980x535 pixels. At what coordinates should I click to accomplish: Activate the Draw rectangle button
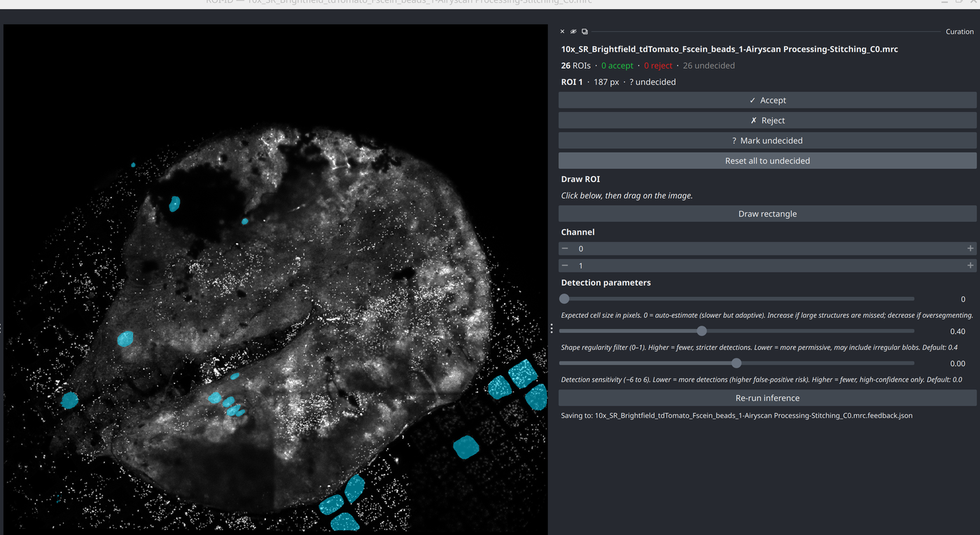click(x=767, y=214)
